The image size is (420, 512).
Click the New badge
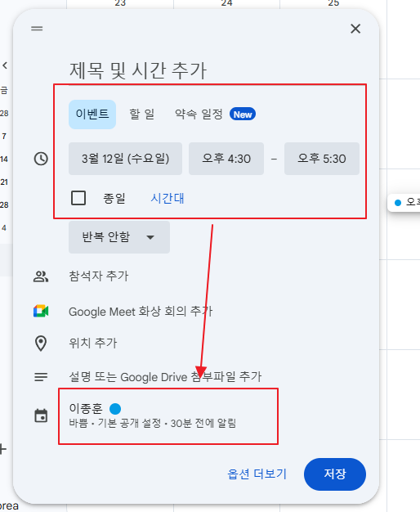243,115
